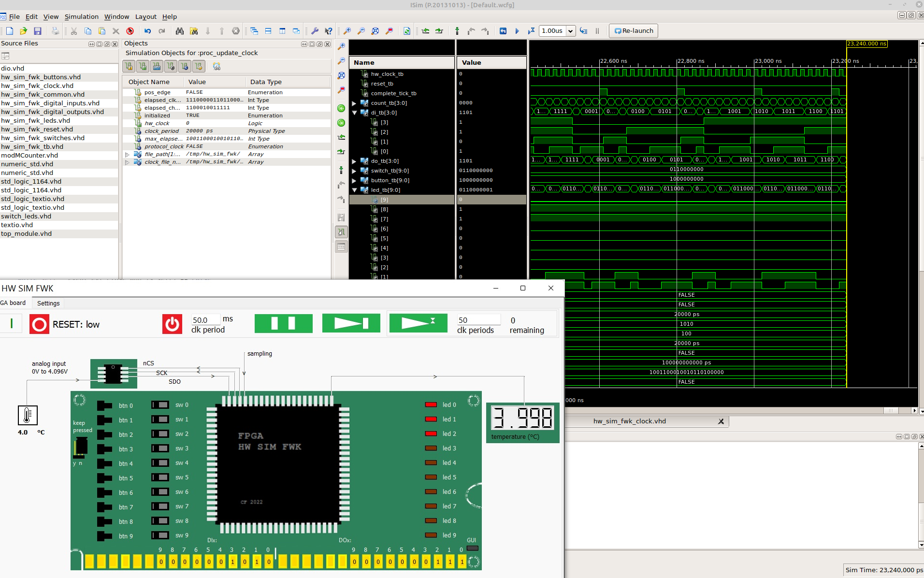
Task: Click the red power button icon
Action: coord(172,324)
